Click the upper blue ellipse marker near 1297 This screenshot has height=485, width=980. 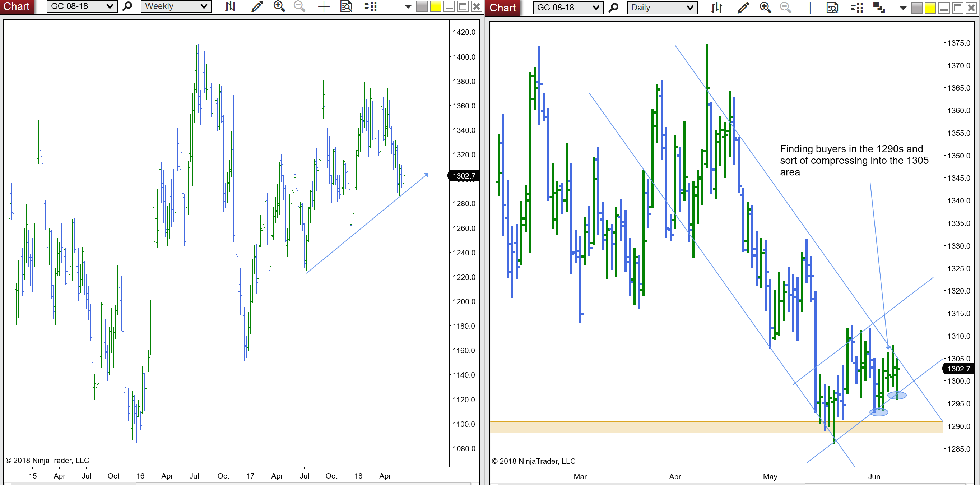coord(897,396)
